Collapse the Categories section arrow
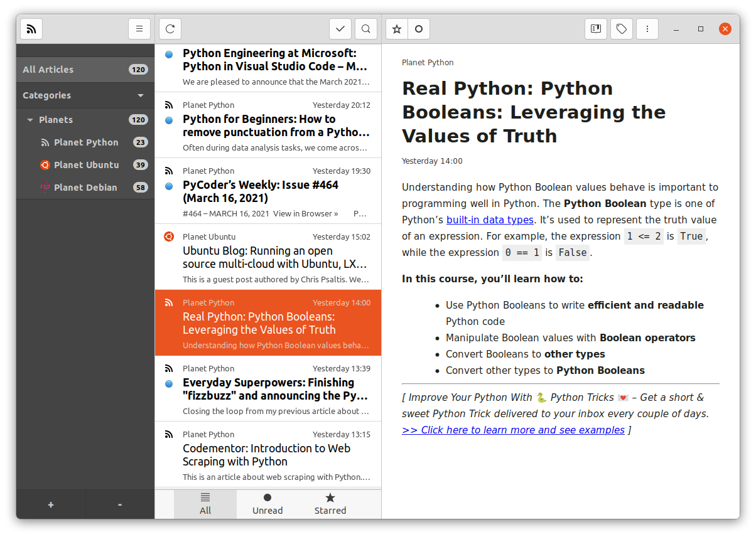This screenshot has width=756, height=537. click(x=141, y=96)
